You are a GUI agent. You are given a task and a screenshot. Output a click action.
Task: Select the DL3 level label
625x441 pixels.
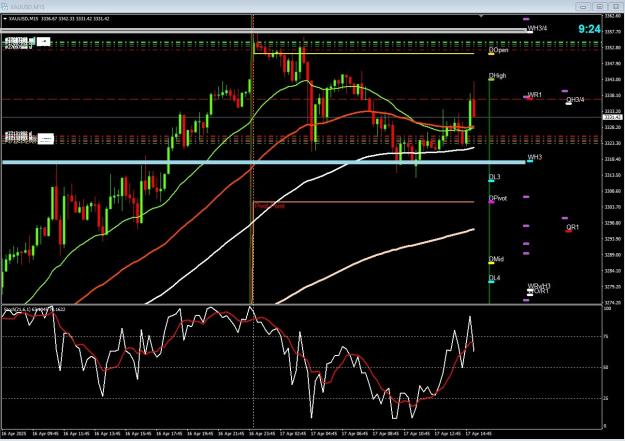click(494, 177)
